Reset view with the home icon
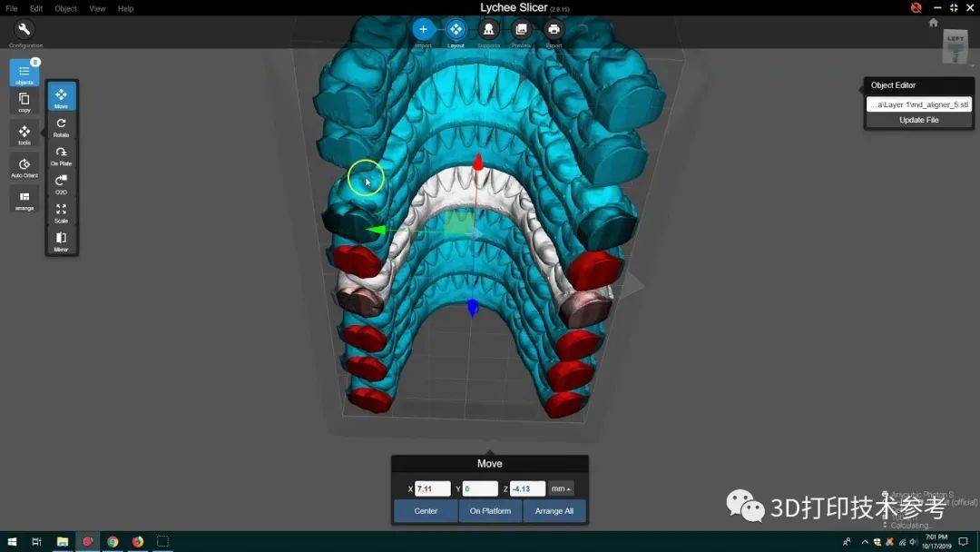The image size is (980, 552). point(933,23)
